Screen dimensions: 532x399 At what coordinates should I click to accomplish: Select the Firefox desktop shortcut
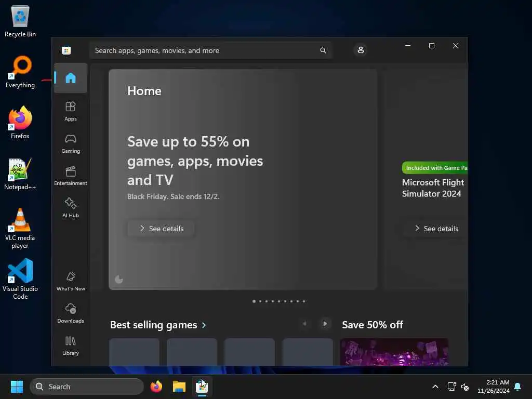20,123
